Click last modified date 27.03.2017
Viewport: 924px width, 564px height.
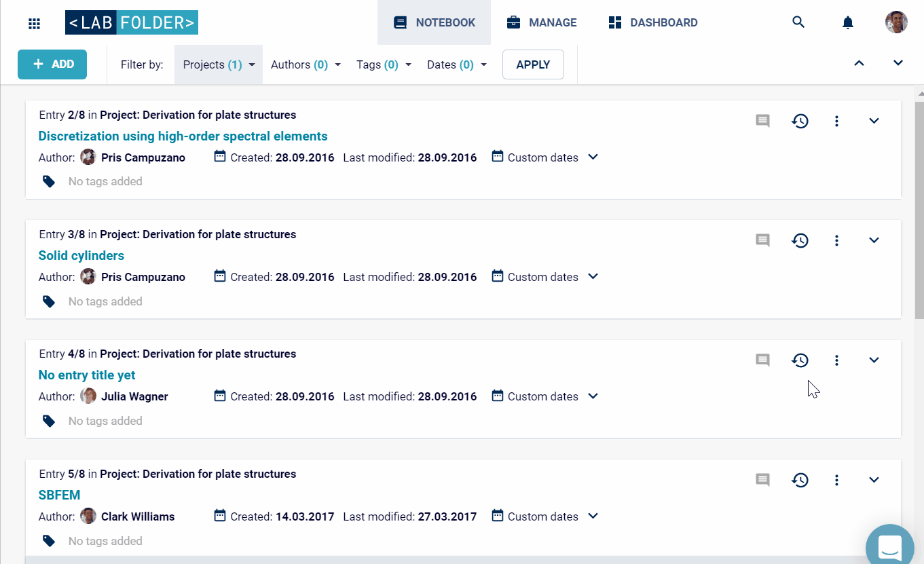click(447, 516)
